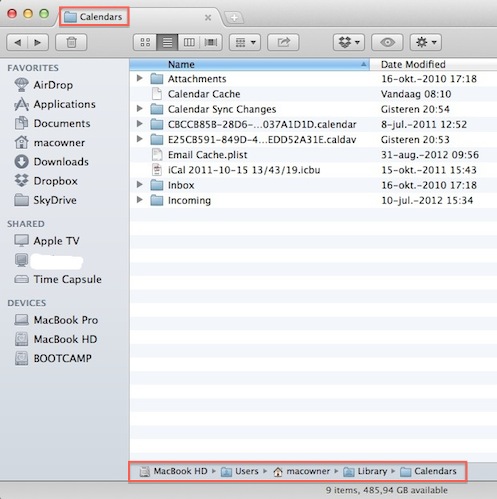This screenshot has height=499, width=497.
Task: Click the Calendar Cache document icon
Action: tap(157, 94)
